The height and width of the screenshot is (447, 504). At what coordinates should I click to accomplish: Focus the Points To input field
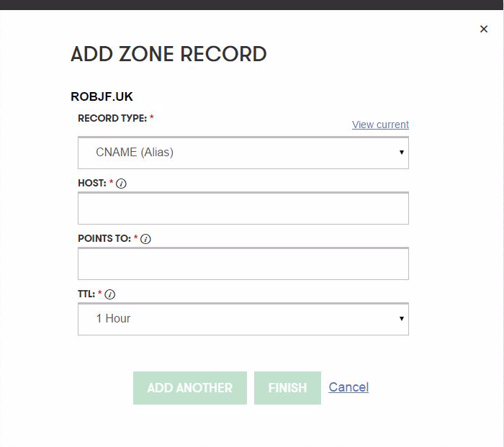pyautogui.click(x=243, y=263)
